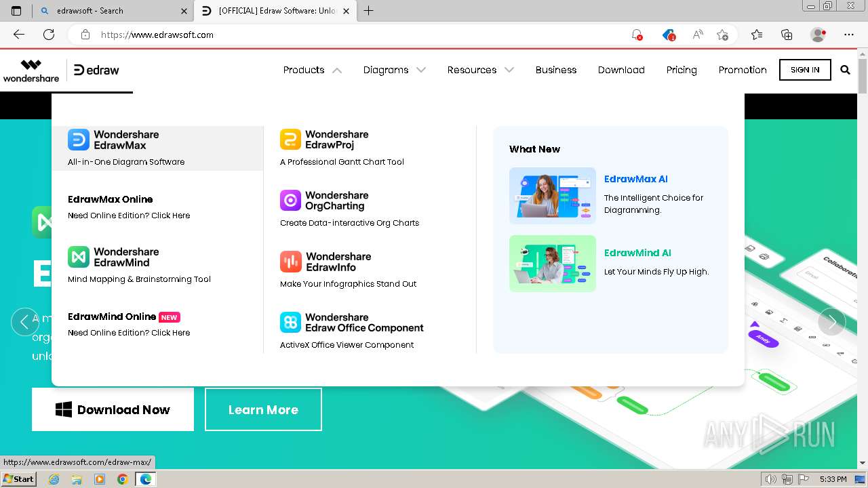Screen dimensions: 868x488
Task: Expand the Resources menu
Action: (x=480, y=70)
